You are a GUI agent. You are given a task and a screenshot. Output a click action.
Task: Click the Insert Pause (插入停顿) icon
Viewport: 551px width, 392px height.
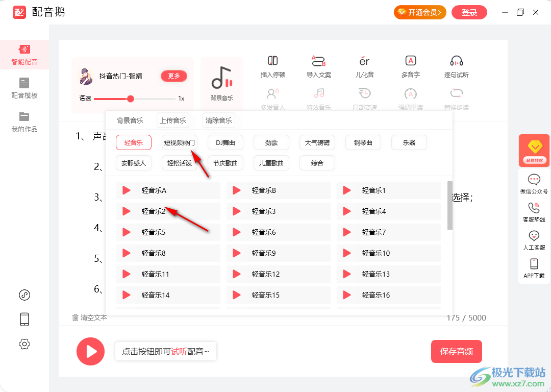tap(272, 61)
